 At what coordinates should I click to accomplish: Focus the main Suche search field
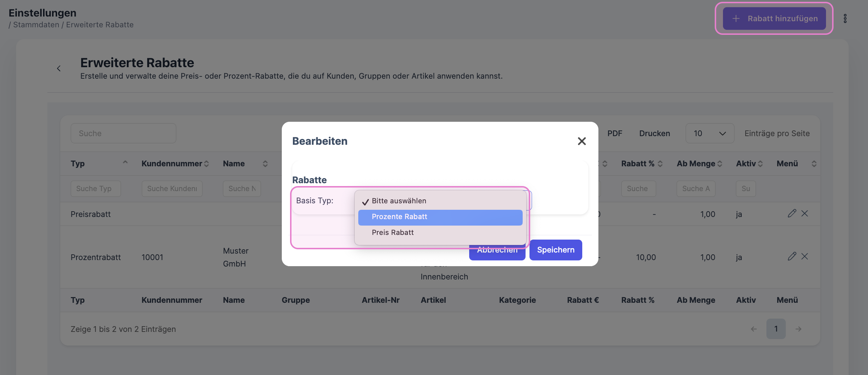123,134
